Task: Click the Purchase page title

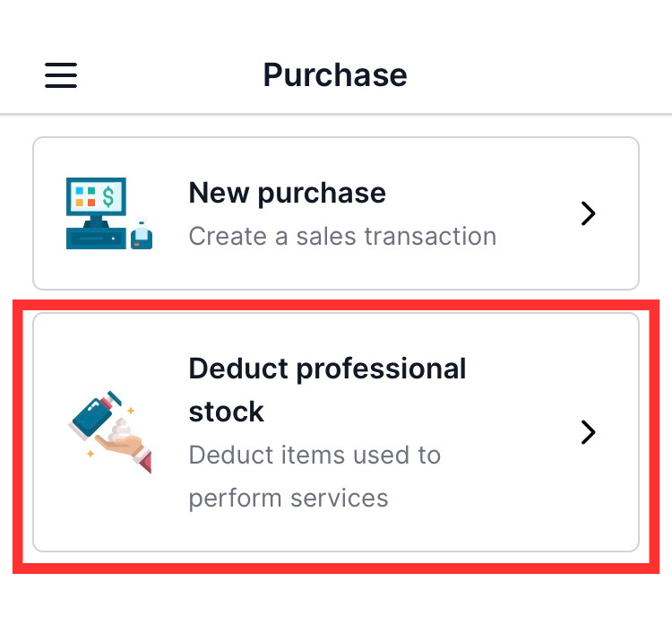Action: point(335,75)
